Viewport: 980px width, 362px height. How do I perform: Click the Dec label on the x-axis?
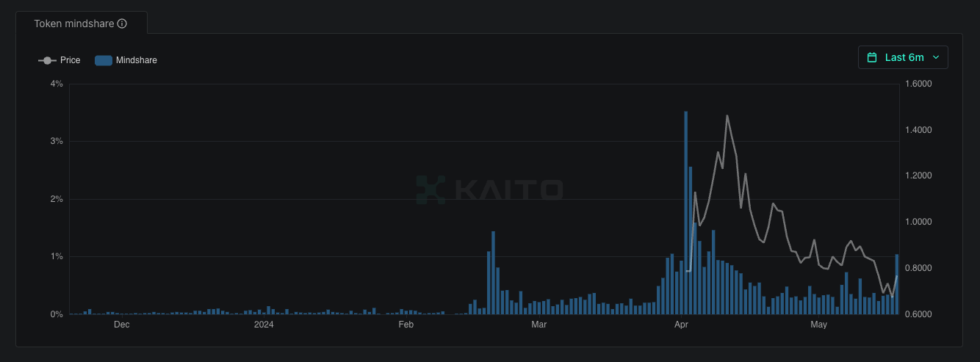[122, 324]
